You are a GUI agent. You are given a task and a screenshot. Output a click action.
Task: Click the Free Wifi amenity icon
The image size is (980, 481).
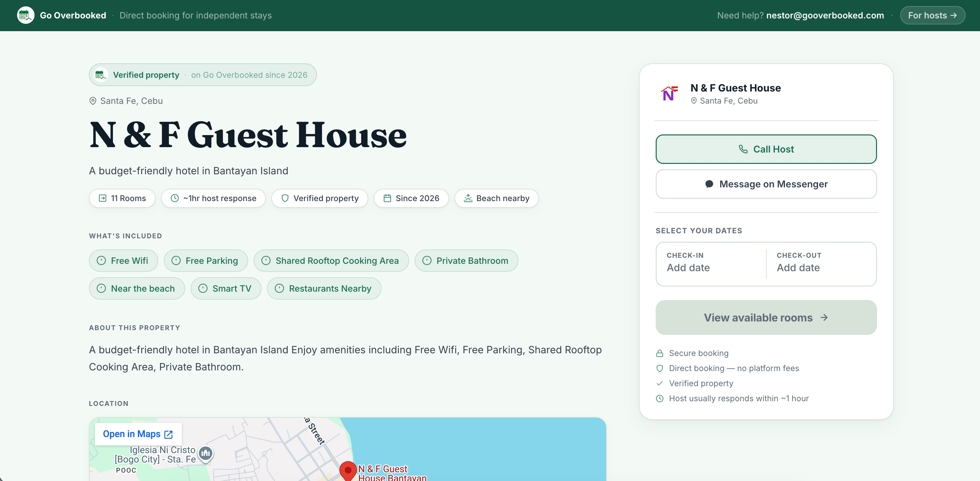[101, 260]
